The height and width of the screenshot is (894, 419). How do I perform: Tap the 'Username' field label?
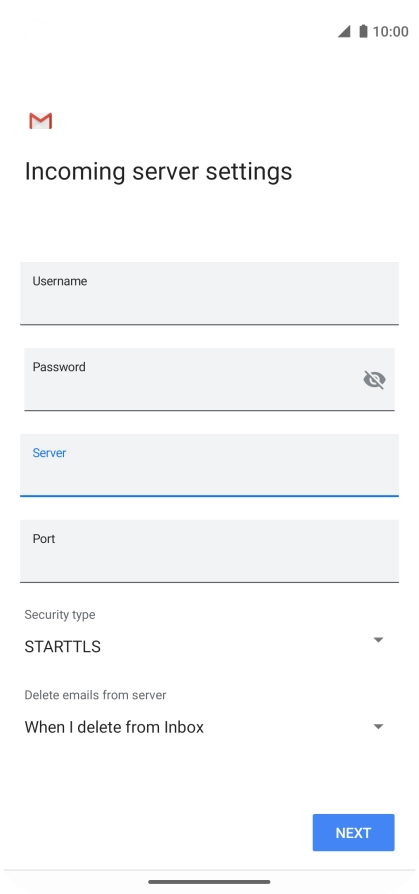[x=60, y=281]
